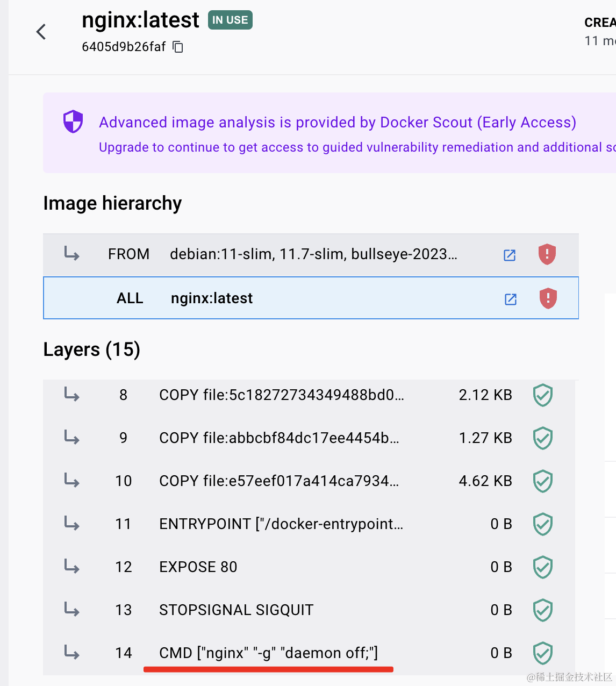Click green shield for EXPOSE 80 layer
This screenshot has width=616, height=686.
point(542,567)
